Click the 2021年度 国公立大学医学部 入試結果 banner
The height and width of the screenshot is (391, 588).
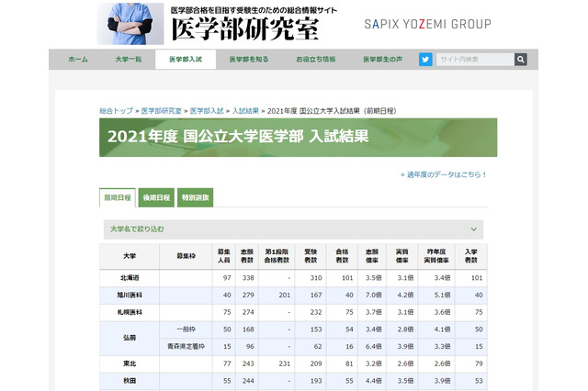point(298,138)
